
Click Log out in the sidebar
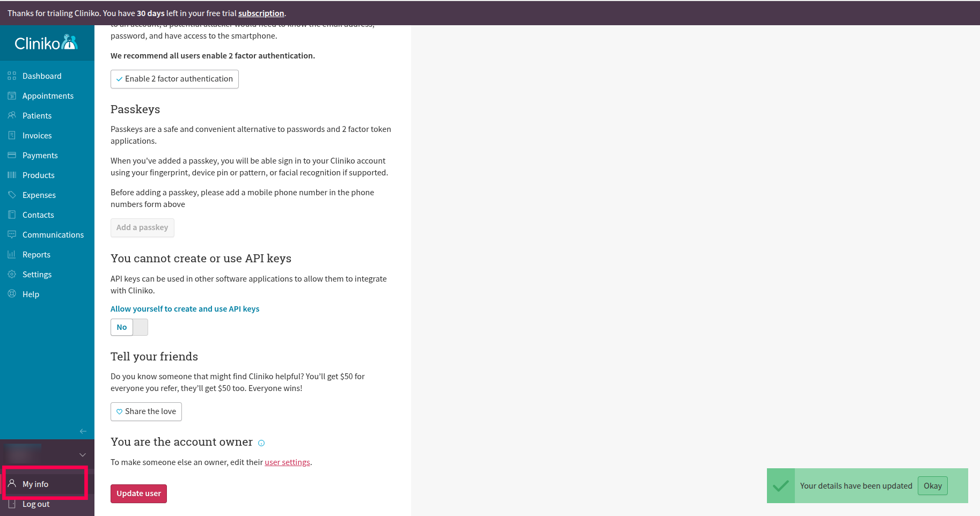pos(47,504)
